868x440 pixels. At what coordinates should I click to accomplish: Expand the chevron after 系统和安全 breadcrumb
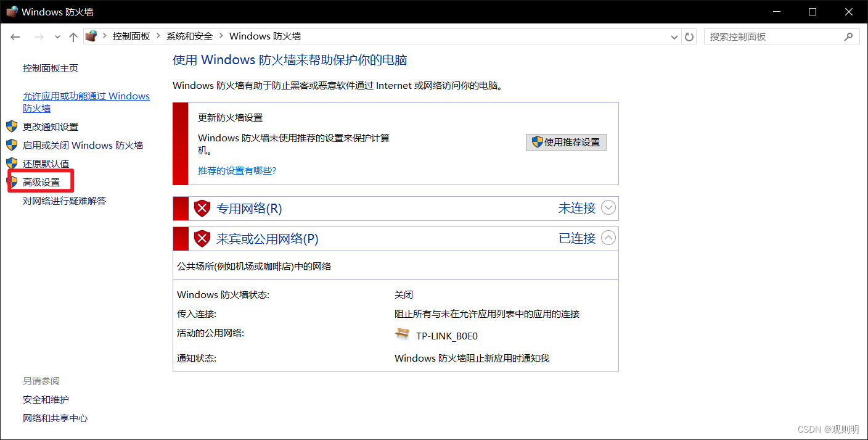(x=221, y=36)
